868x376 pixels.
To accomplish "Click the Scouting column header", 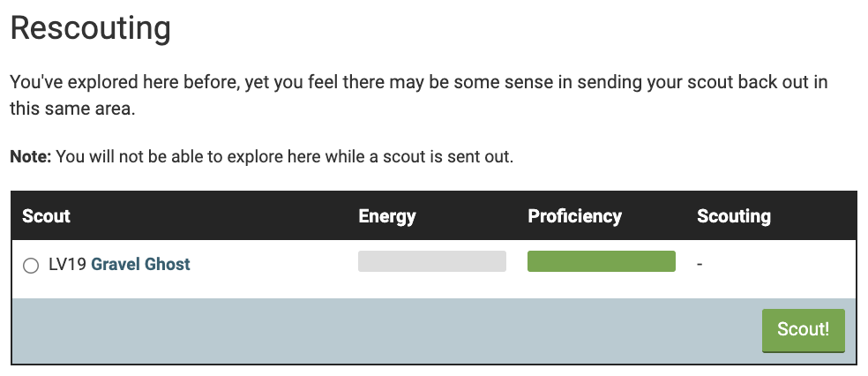I will (x=733, y=216).
